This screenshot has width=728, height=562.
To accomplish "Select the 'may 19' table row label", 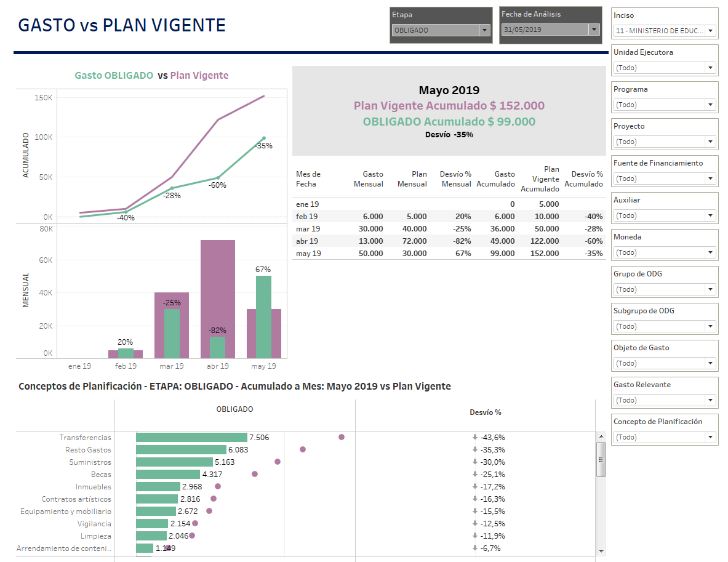I will click(308, 254).
